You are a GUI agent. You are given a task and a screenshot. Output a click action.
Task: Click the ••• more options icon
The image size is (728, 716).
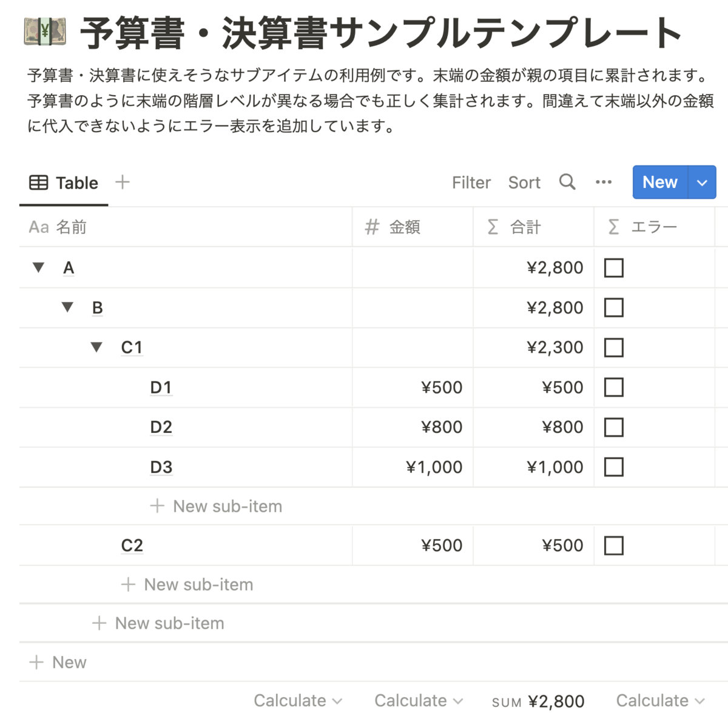[x=604, y=182]
